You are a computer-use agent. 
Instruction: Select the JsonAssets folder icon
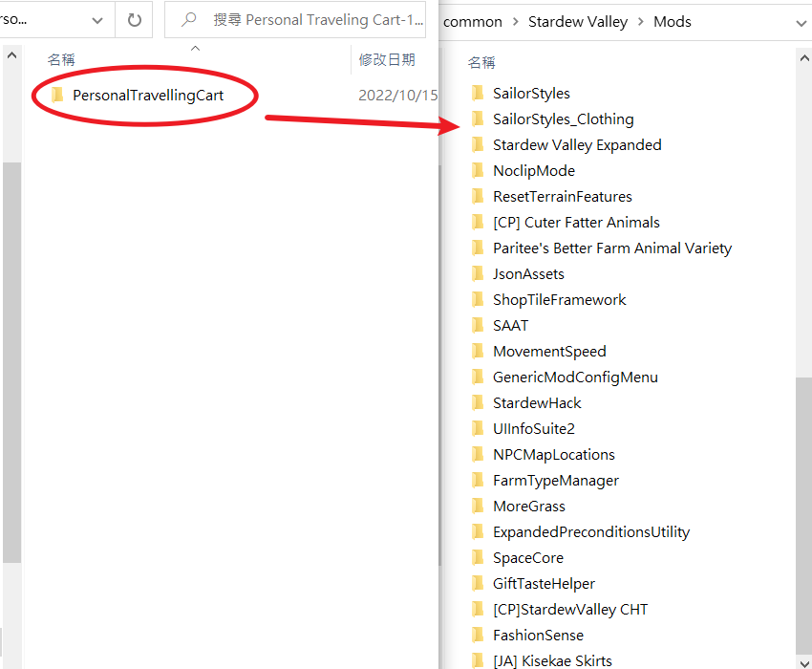click(x=478, y=273)
